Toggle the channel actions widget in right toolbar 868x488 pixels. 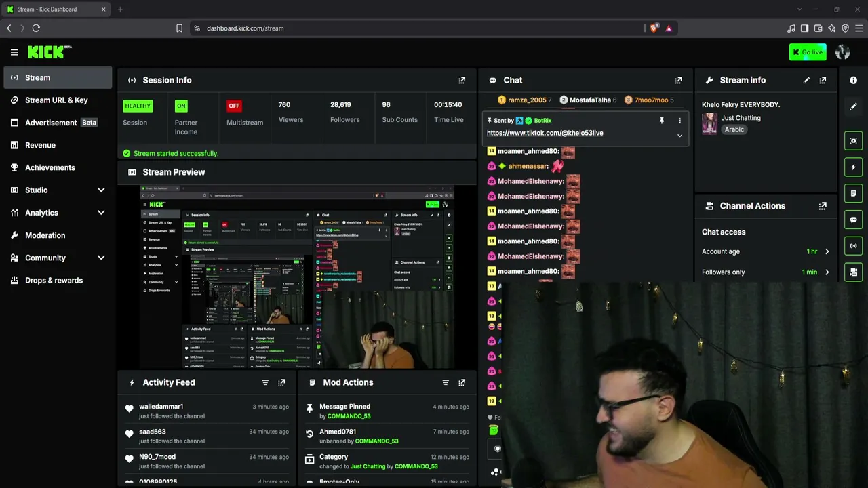coord(854,272)
